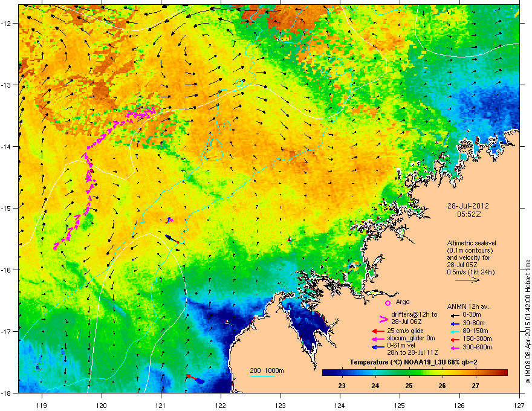Click the longitude axis label 119
The height and width of the screenshot is (411, 532).
coord(42,405)
